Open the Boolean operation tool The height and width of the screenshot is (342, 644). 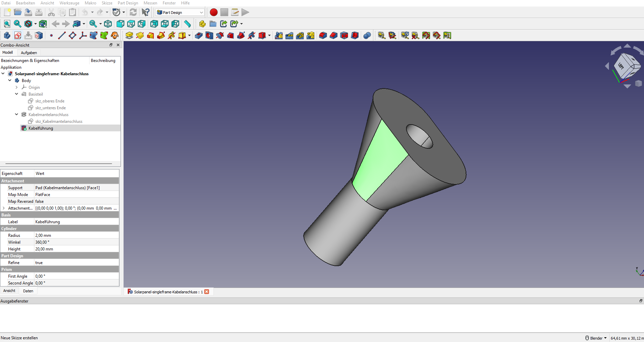[x=367, y=35]
